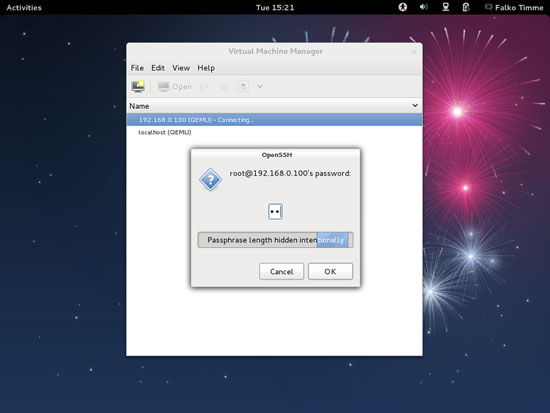
Task: Click the volume speaker icon
Action: click(x=423, y=7)
